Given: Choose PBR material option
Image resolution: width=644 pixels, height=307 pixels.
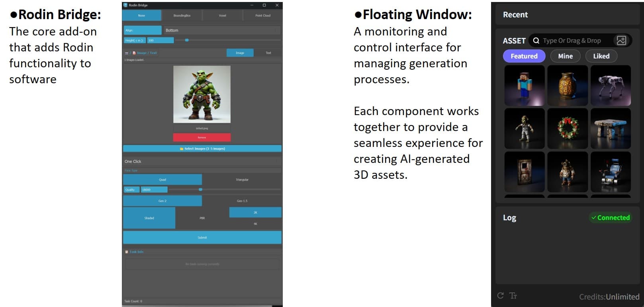Looking at the screenshot, I should click(x=202, y=218).
